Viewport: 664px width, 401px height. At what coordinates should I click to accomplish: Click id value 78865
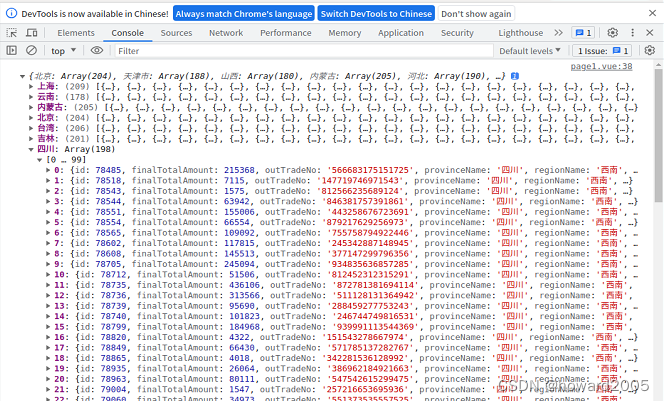click(113, 358)
